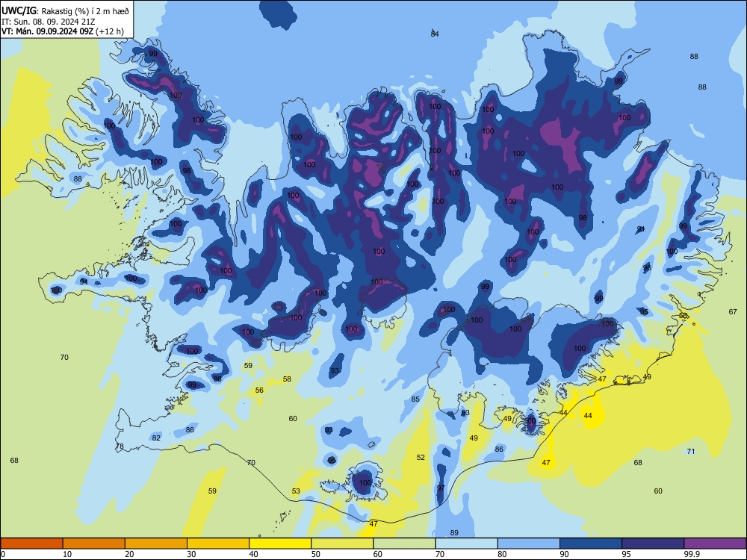This screenshot has width=747, height=560.
Task: Select the navy 95–99.9 legend swatch
Action: (x=653, y=544)
